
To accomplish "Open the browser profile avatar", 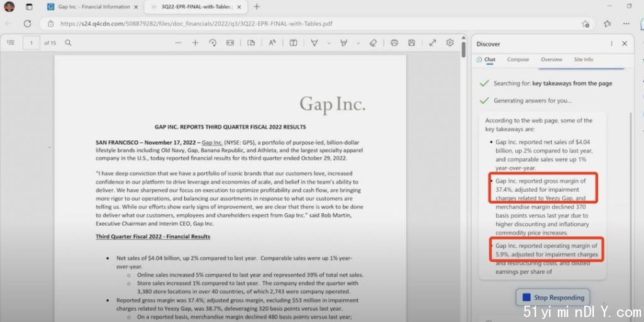I will point(9,6).
